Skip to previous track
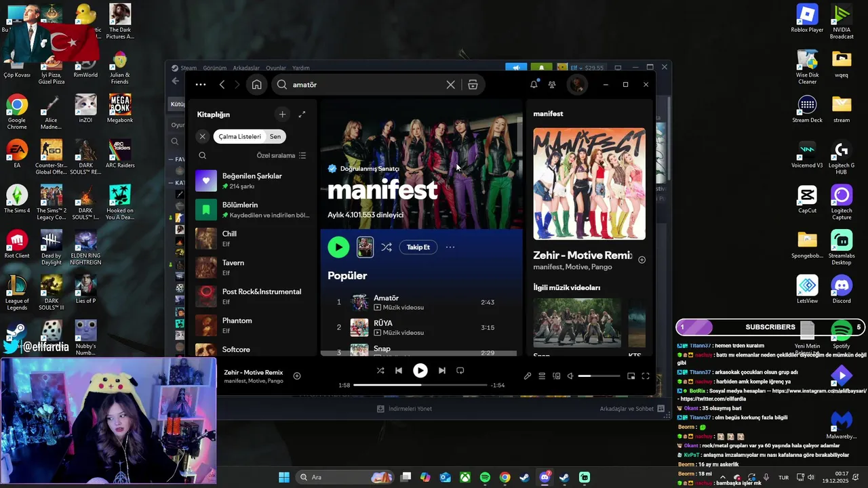 pos(399,371)
